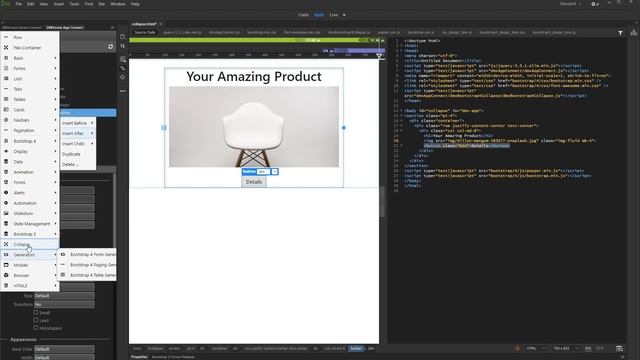640x360 pixels.
Task: Expand the Automation submenu
Action: (x=30, y=203)
